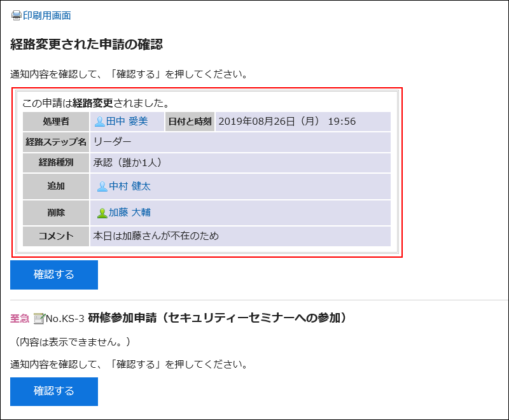Click the request form icon before No.KS-3

click(x=39, y=318)
